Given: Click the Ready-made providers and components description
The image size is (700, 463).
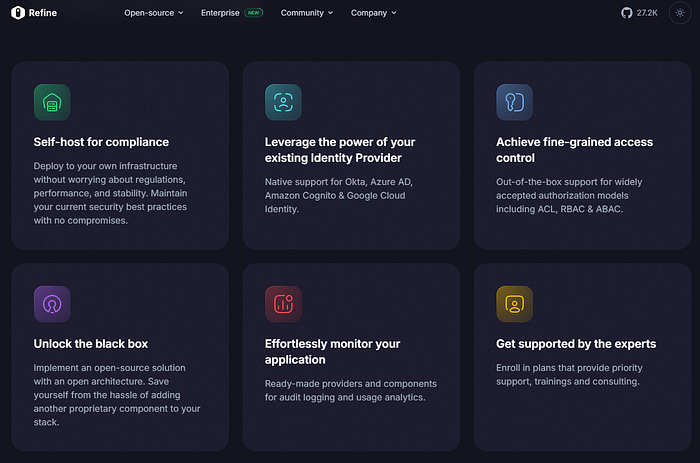Looking at the screenshot, I should (x=351, y=391).
